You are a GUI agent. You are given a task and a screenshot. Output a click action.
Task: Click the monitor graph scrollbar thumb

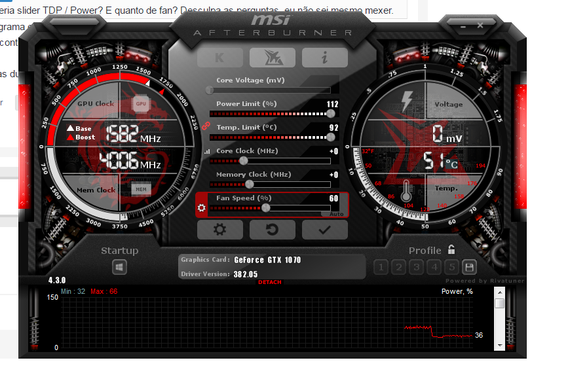(500, 303)
